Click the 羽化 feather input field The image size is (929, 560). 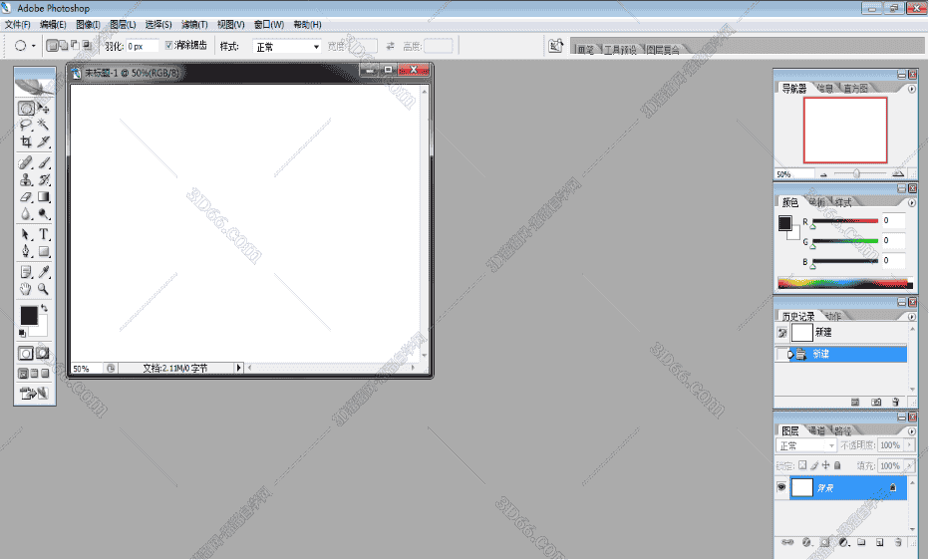click(142, 47)
